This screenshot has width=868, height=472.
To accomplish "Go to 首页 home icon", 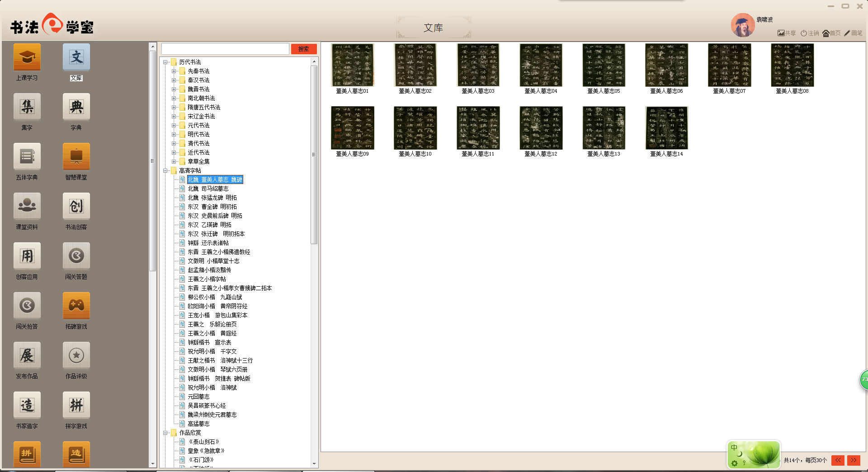I will tap(831, 33).
